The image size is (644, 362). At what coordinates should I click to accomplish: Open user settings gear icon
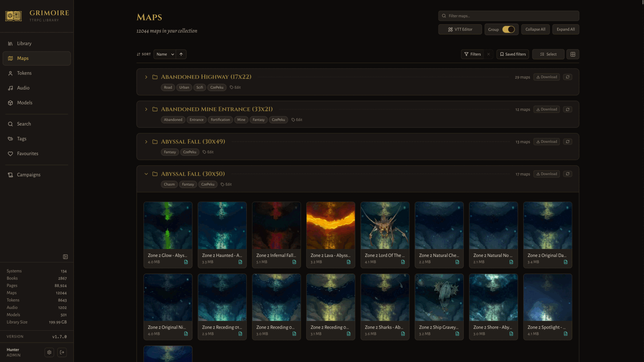[x=49, y=352]
